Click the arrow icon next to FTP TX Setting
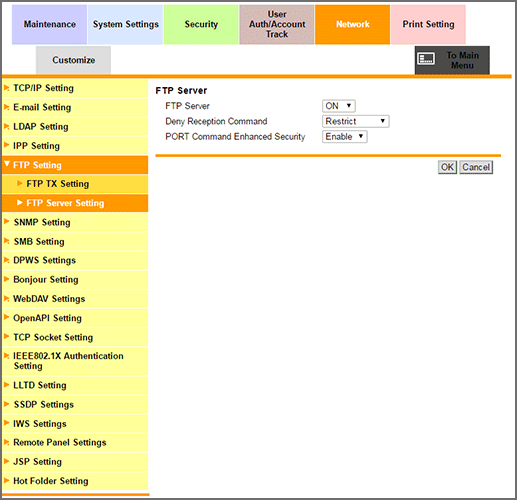517x500 pixels. (20, 183)
